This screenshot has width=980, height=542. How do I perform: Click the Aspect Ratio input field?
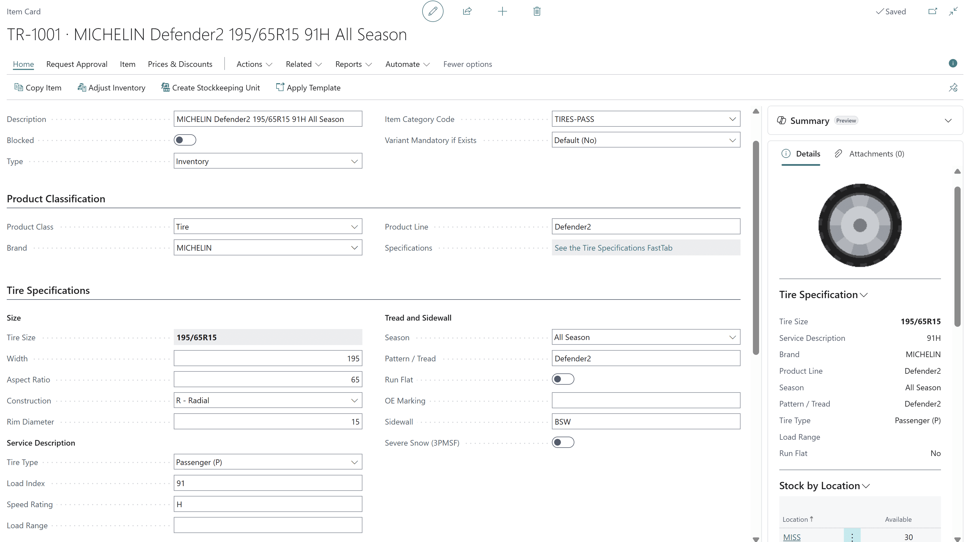point(268,379)
